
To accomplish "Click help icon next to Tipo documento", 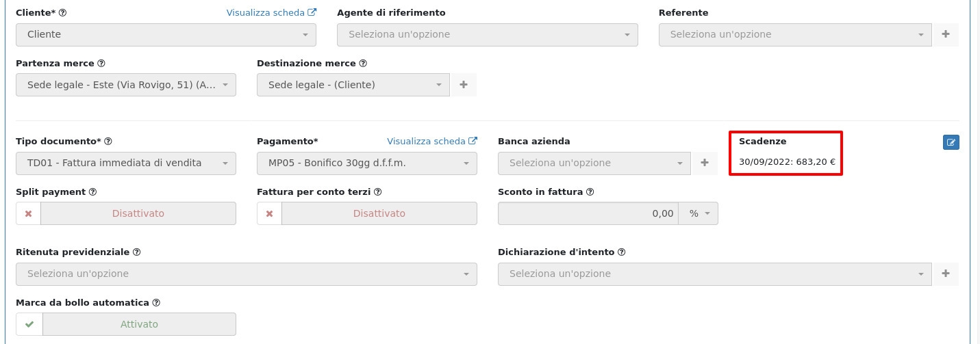I will [x=108, y=142].
